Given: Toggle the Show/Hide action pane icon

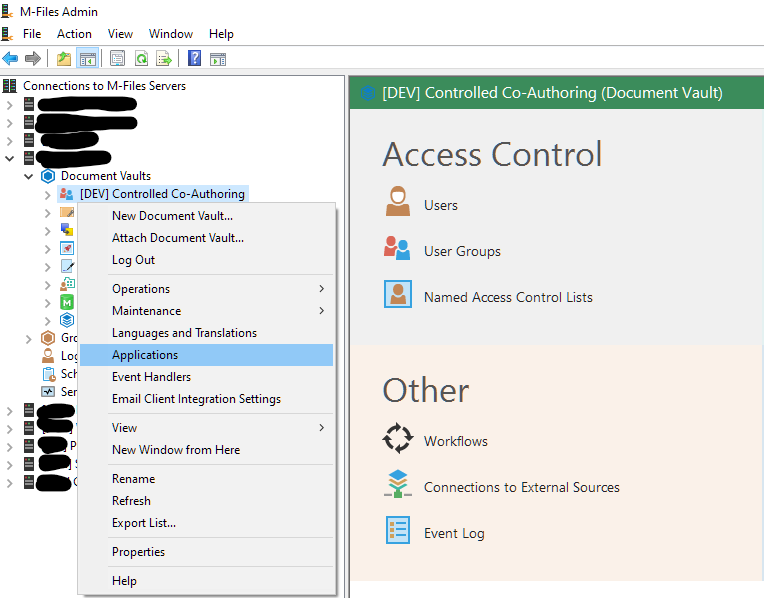Looking at the screenshot, I should [x=218, y=59].
